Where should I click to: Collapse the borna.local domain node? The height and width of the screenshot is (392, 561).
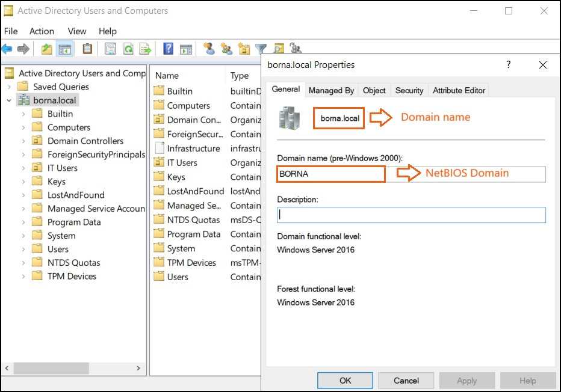9,100
